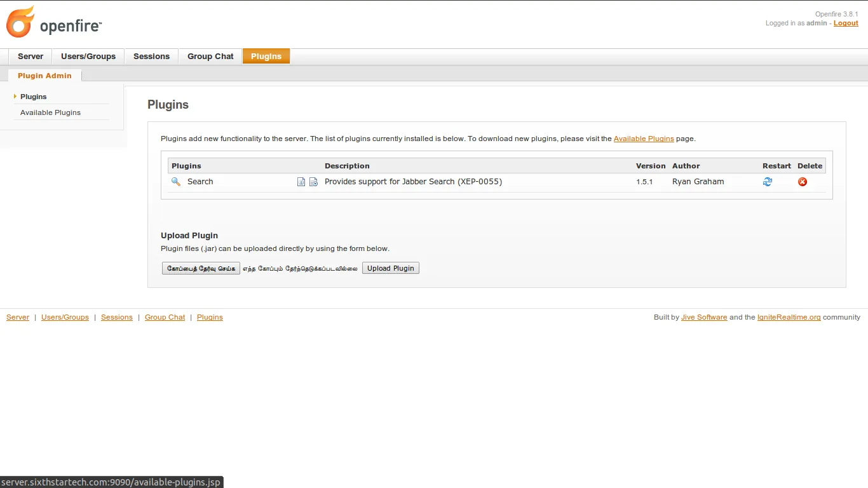
Task: Switch to the Users/Groups tab
Action: click(x=88, y=57)
